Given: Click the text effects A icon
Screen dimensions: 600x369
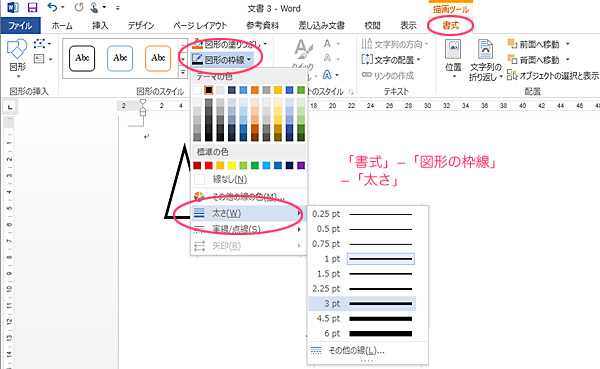Looking at the screenshot, I should pyautogui.click(x=328, y=74).
